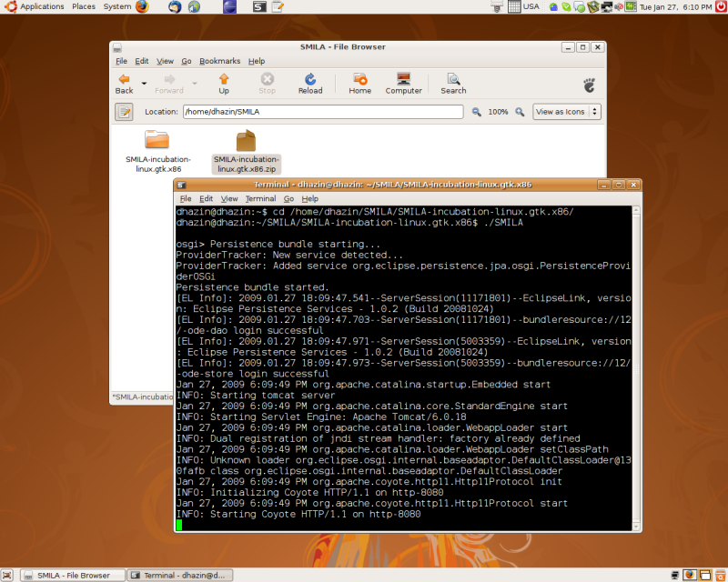This screenshot has height=582, width=728.
Task: Click the Show Desktop button in bottom panel
Action: click(x=7, y=575)
